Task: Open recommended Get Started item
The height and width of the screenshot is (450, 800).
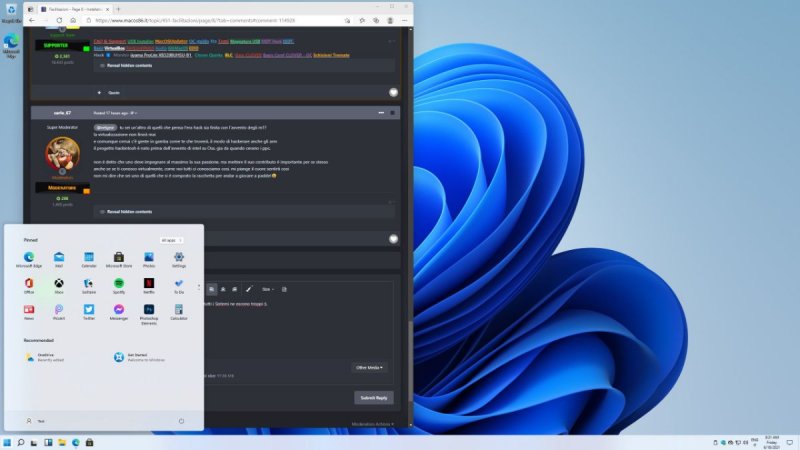Action: [x=139, y=357]
